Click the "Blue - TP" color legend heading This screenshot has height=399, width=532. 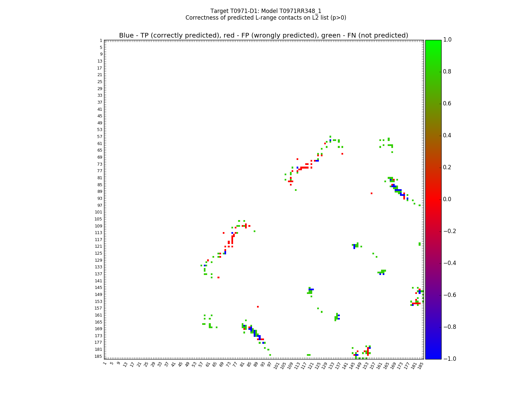click(x=263, y=36)
